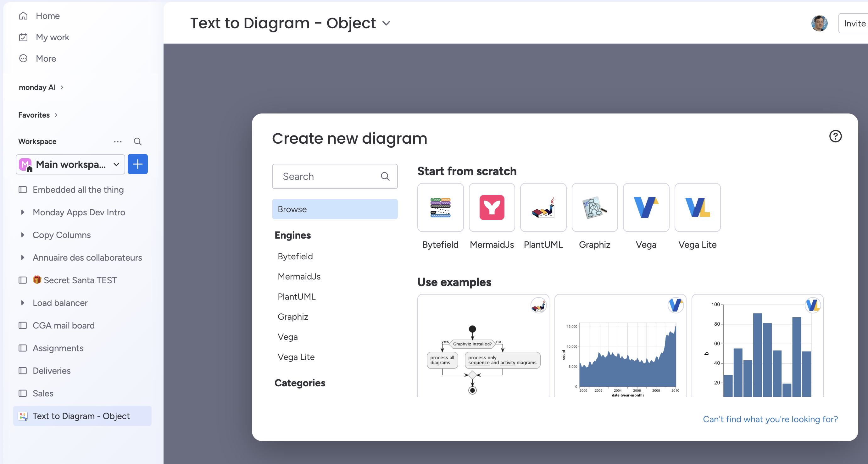The image size is (868, 464).
Task: Open workspace options three-dot menu
Action: tap(118, 141)
